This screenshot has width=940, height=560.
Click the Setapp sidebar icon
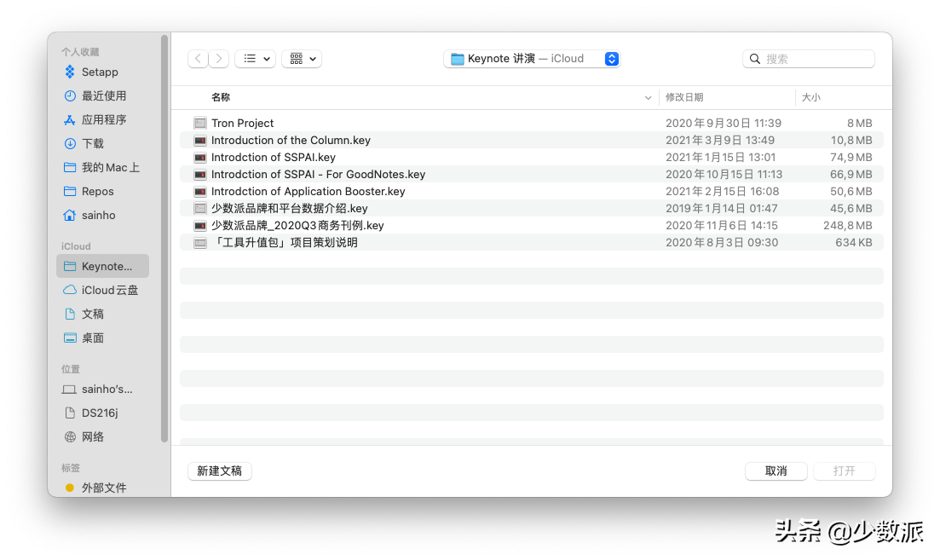coord(70,72)
